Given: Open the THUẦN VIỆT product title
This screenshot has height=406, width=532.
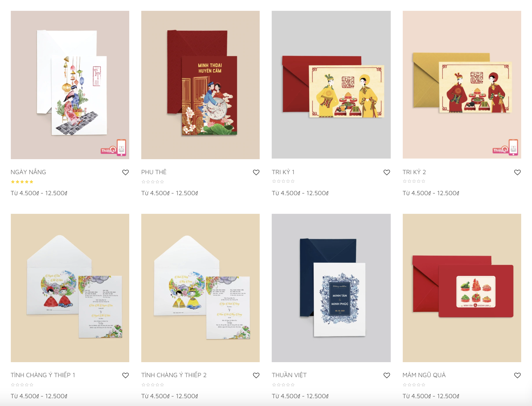Looking at the screenshot, I should coord(289,375).
